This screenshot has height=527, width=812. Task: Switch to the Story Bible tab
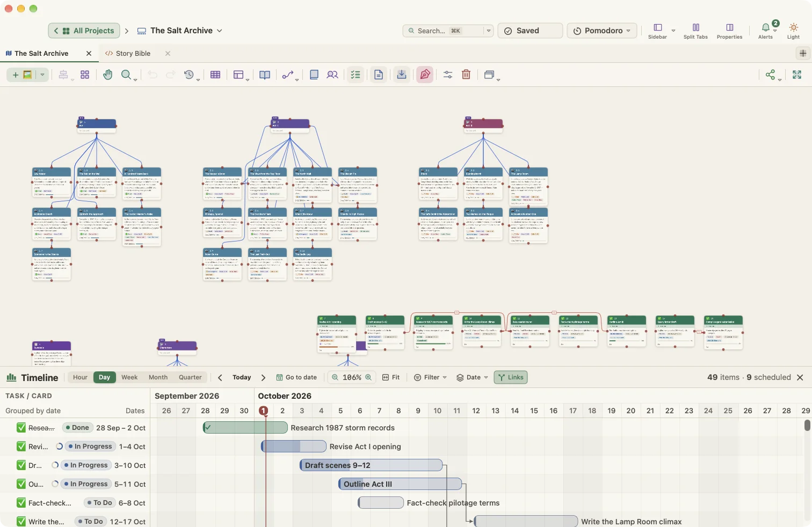pos(133,54)
